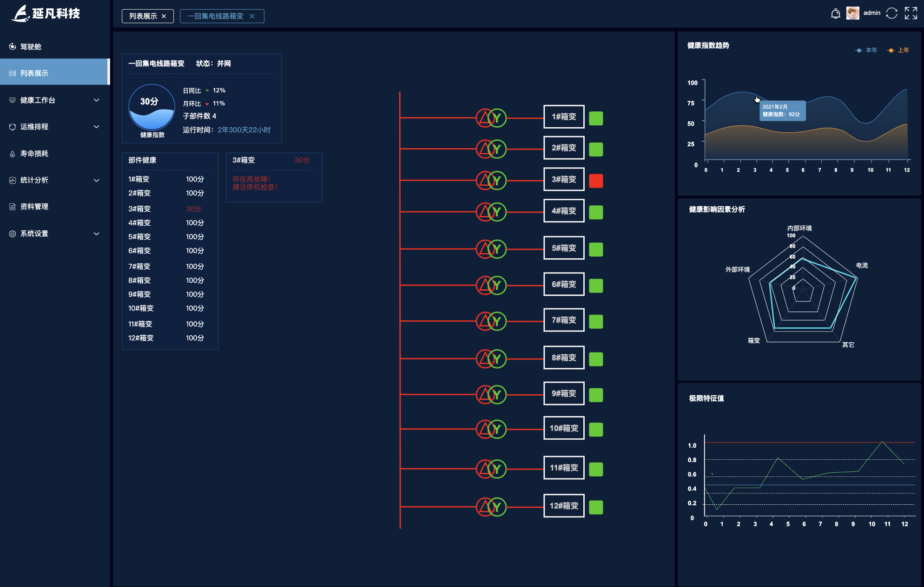Open 资料管理 from the sidebar
Screen dimensions: 924x587
point(34,207)
